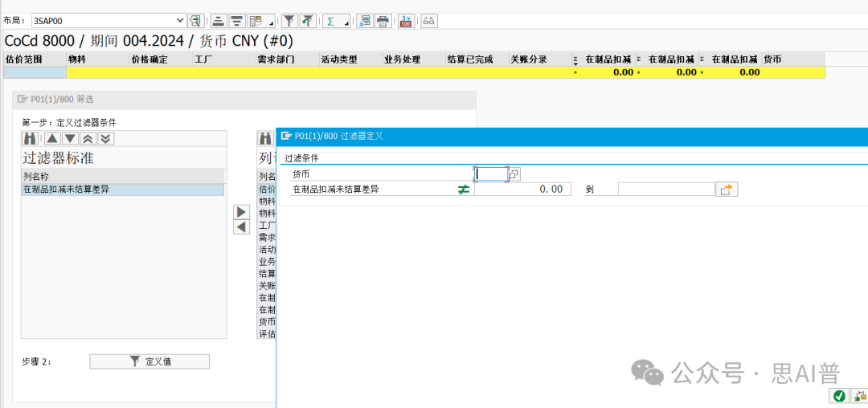The height and width of the screenshot is (408, 868).
Task: Remove field from filter with right arrow
Action: [x=241, y=212]
